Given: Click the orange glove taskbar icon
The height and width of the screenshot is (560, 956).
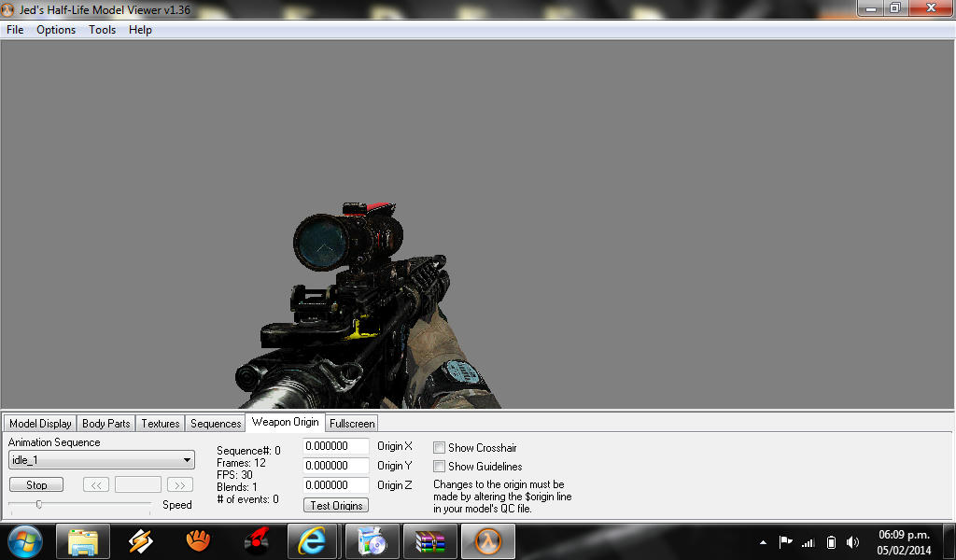Looking at the screenshot, I should (x=198, y=540).
